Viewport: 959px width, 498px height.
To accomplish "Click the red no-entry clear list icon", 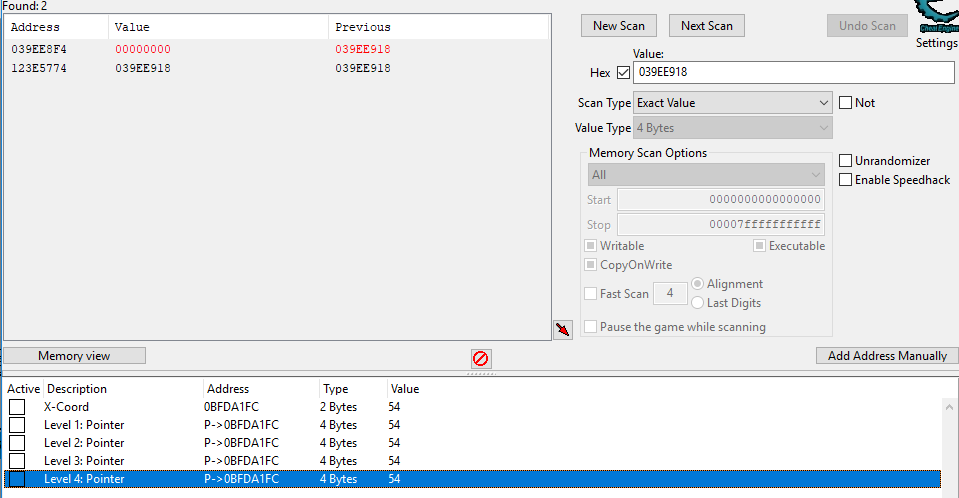I will point(481,358).
